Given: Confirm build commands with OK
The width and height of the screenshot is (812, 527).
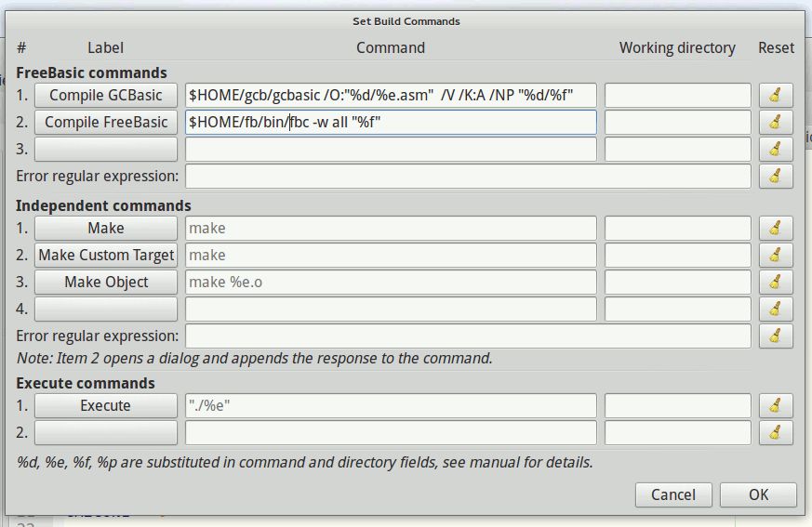Looking at the screenshot, I should coord(758,494).
